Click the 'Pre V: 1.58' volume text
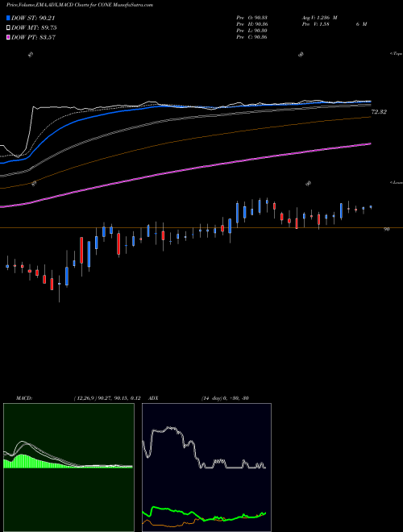 tap(315, 24)
